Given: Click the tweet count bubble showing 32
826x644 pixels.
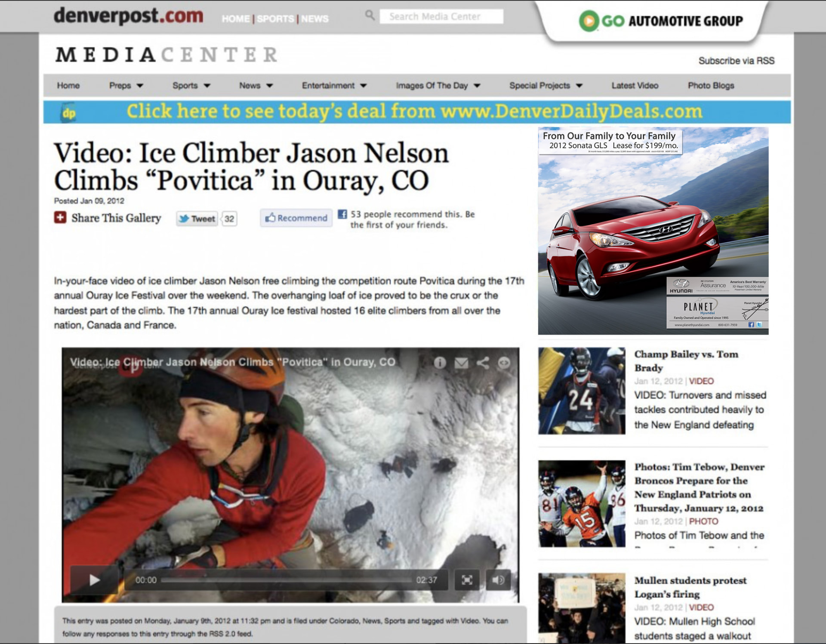Looking at the screenshot, I should 229,219.
